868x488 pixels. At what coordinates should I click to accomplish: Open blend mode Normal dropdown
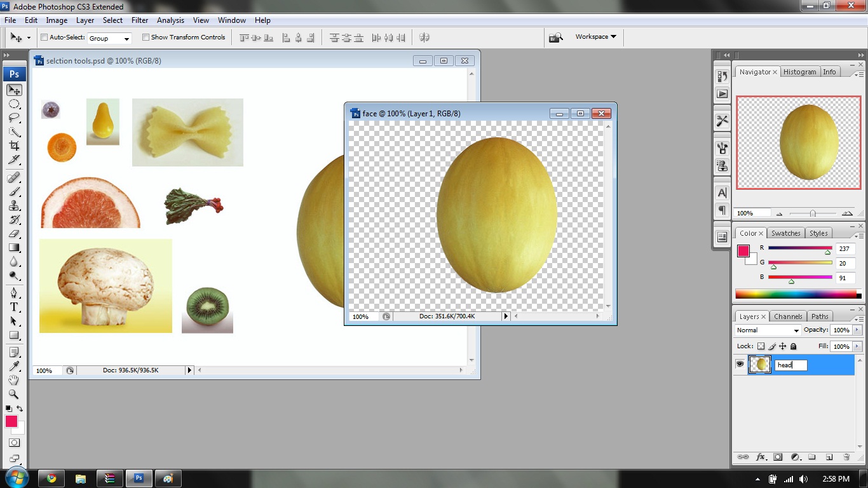coord(768,330)
